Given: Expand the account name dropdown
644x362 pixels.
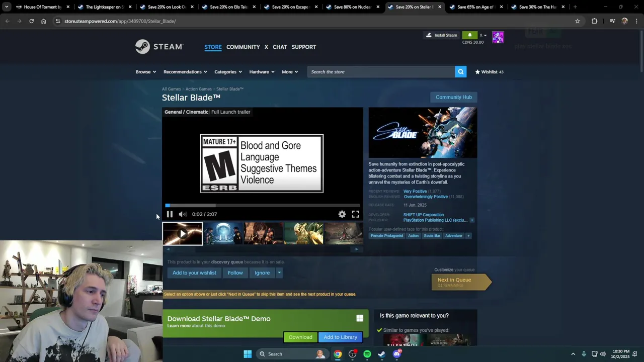Looking at the screenshot, I should (x=483, y=35).
